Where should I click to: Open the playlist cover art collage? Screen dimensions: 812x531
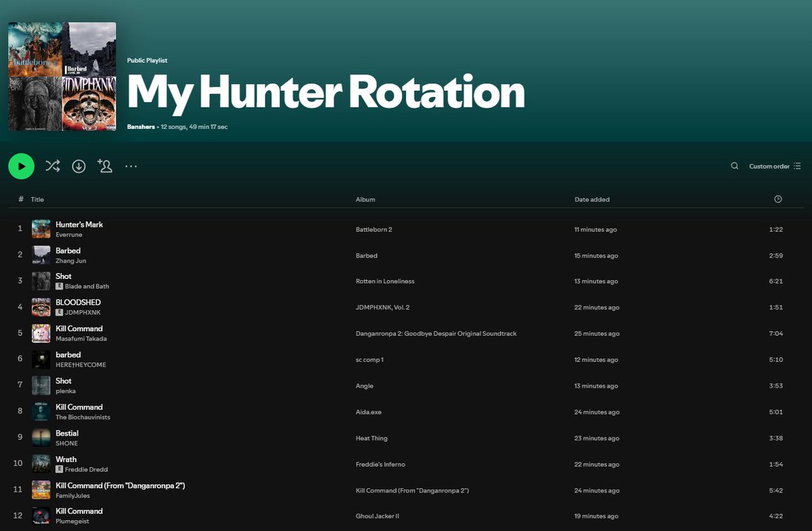pyautogui.click(x=62, y=77)
